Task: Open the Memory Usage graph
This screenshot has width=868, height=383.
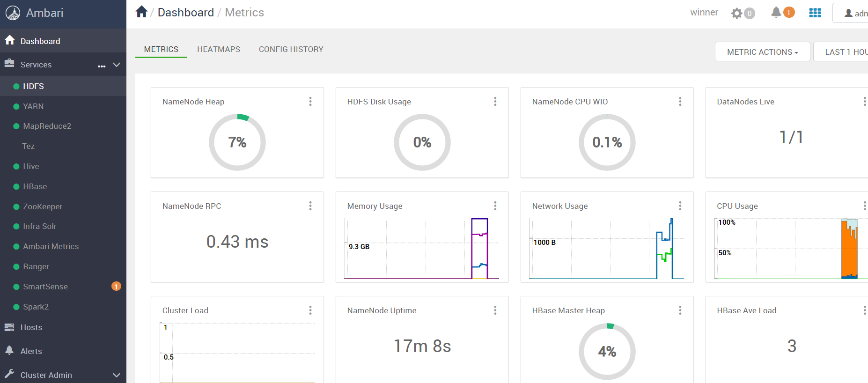Action: click(422, 248)
